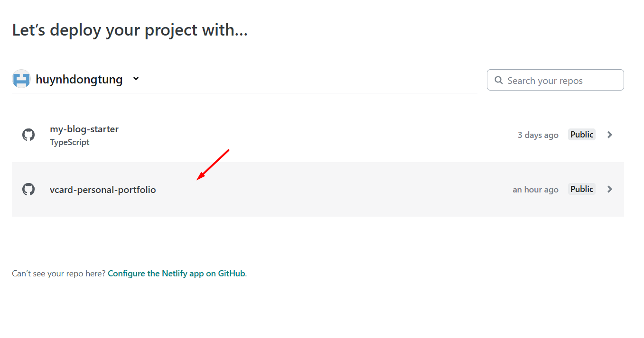Open the huynhdongtung account dropdown
Screen dimensions: 644x338
click(x=136, y=79)
